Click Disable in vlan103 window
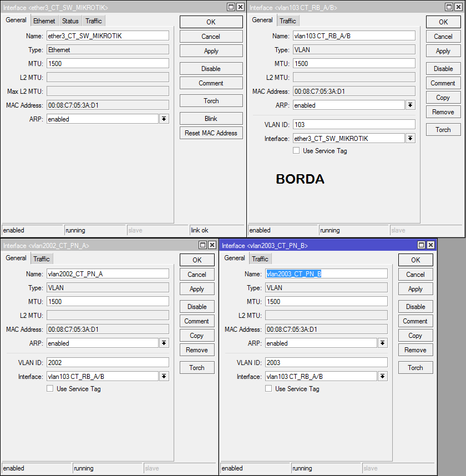Screen dimensions: 466x476 click(443, 69)
